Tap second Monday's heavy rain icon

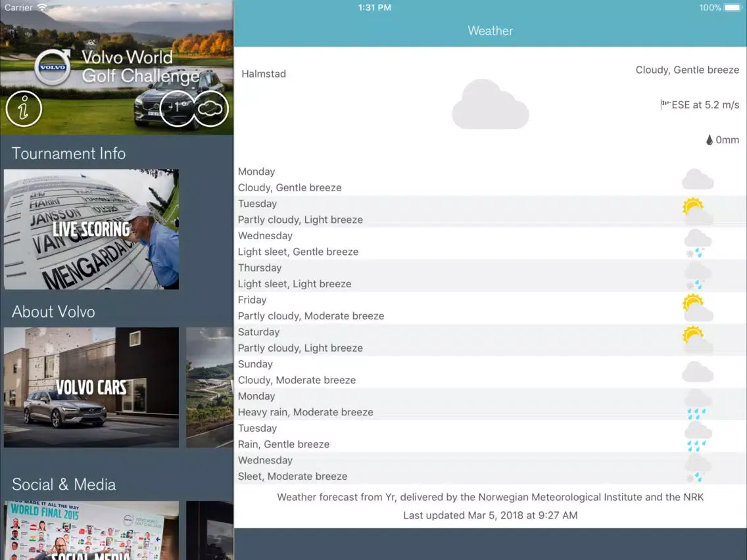[698, 404]
